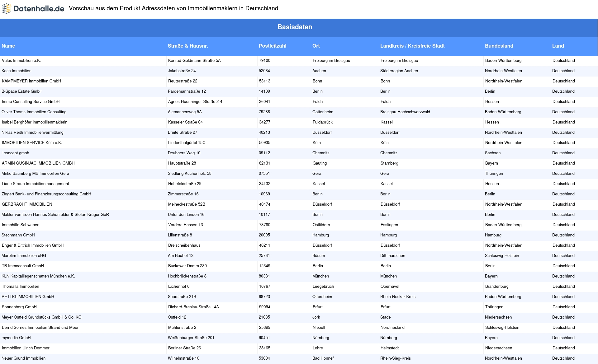
Task: Click the address Dreischeibenhaus
Action: pyautogui.click(x=184, y=245)
